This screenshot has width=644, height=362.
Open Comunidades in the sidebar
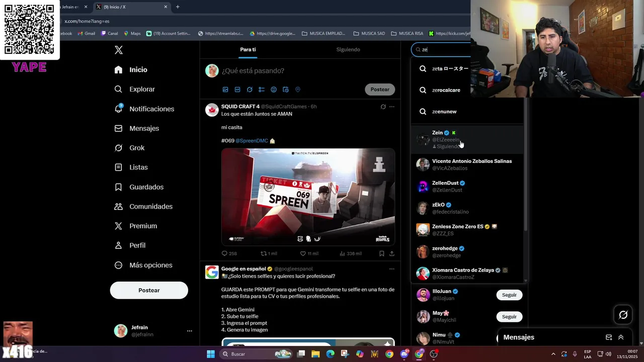click(143, 207)
